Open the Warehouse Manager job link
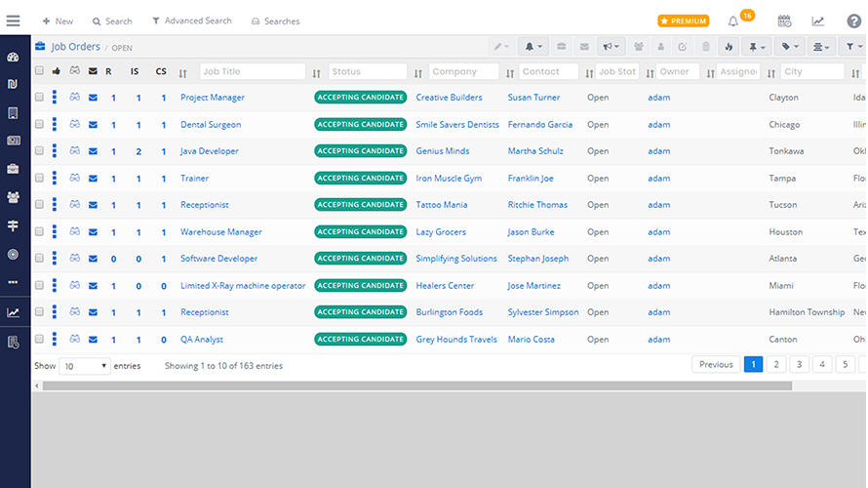The image size is (868, 488). [x=220, y=232]
